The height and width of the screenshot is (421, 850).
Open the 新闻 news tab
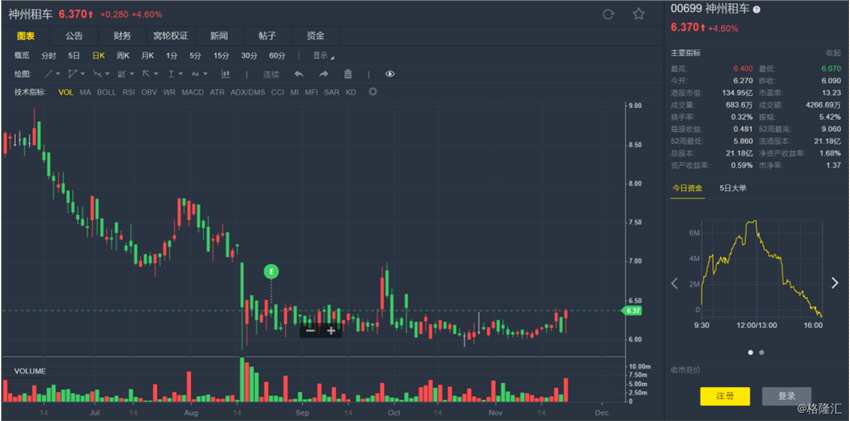219,36
